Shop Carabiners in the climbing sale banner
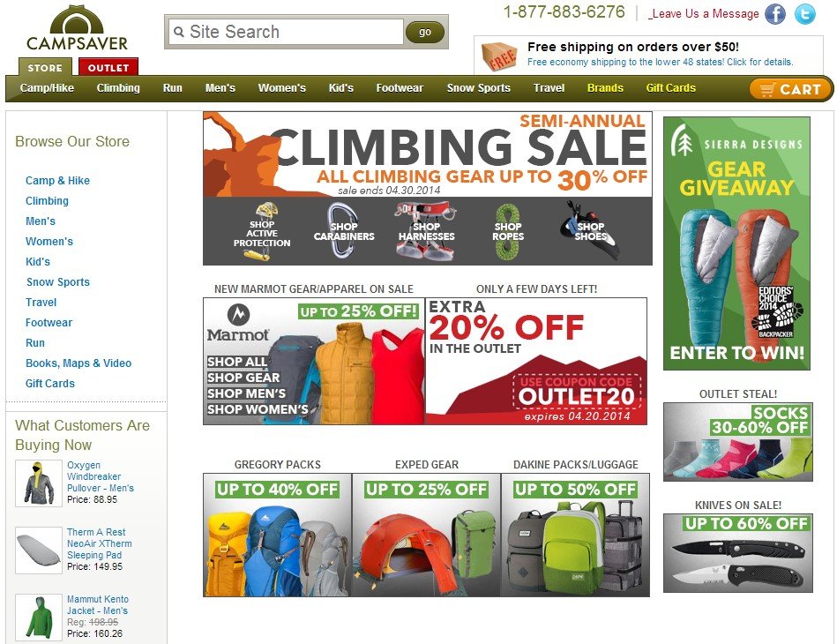The width and height of the screenshot is (837, 644). [x=344, y=230]
